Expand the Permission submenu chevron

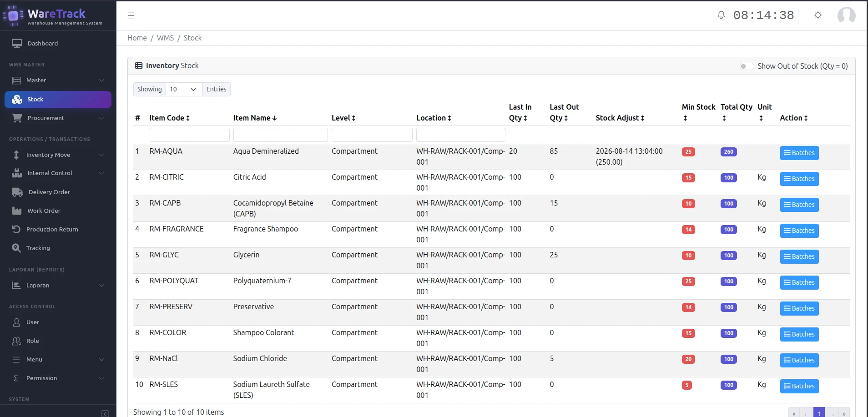101,378
